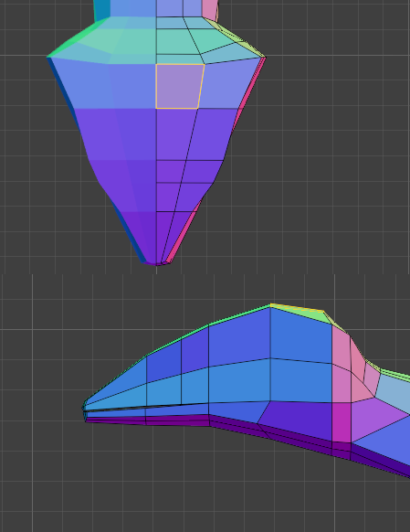Click the yellow highlighted edge on the lower mesh top

(297, 307)
